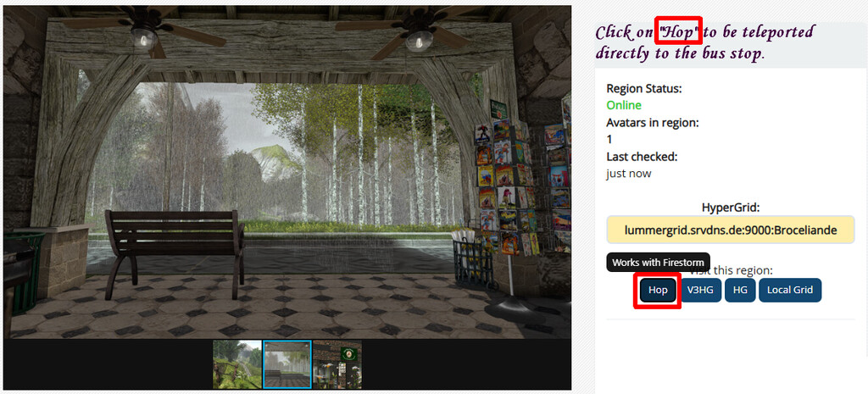Choose the HG visit button

coord(740,290)
